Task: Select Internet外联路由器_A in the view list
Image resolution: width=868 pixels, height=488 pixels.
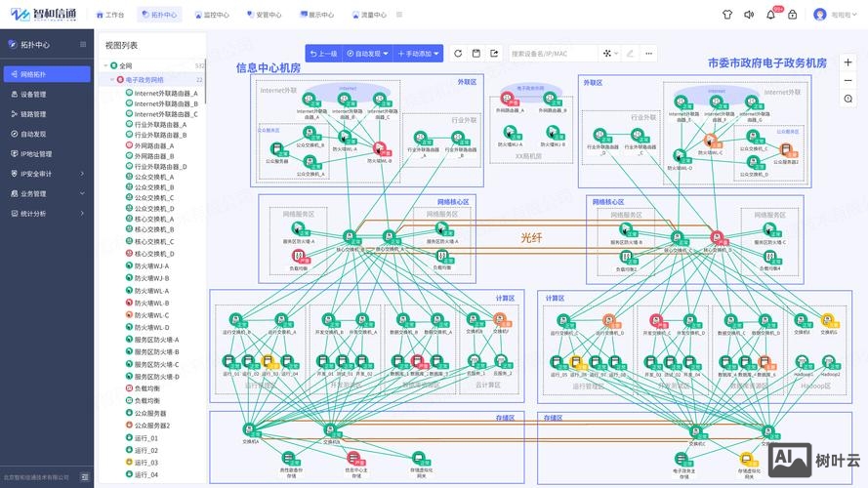Action: coord(165,92)
